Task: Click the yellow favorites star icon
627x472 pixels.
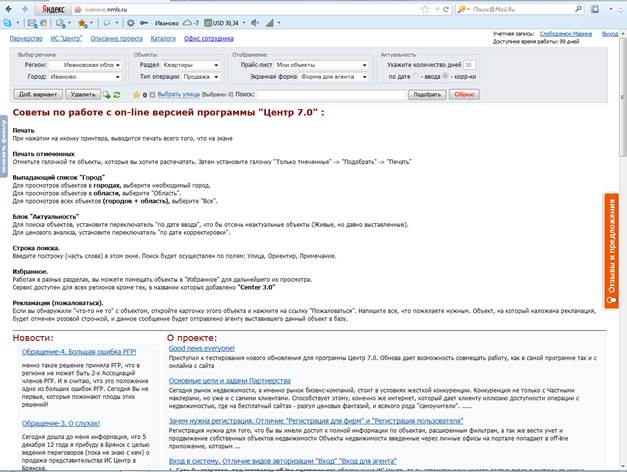Action: tap(137, 95)
